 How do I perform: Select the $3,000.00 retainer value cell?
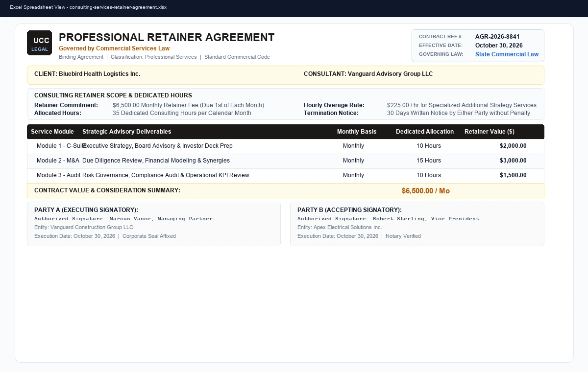pyautogui.click(x=513, y=161)
